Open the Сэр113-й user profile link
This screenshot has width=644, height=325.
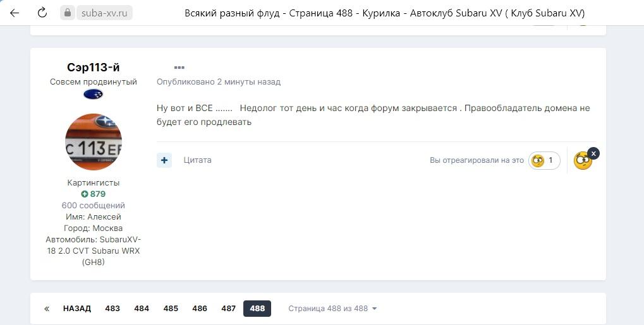94,68
